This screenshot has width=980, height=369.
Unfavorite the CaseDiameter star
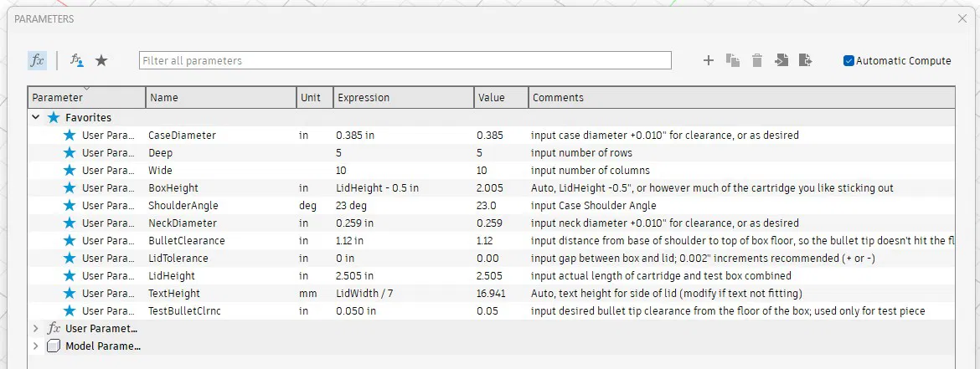click(70, 135)
